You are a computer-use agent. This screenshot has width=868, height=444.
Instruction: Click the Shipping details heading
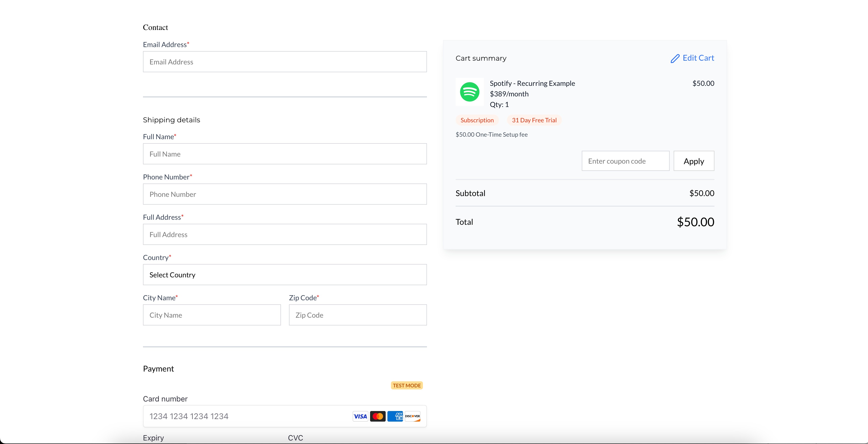(171, 120)
